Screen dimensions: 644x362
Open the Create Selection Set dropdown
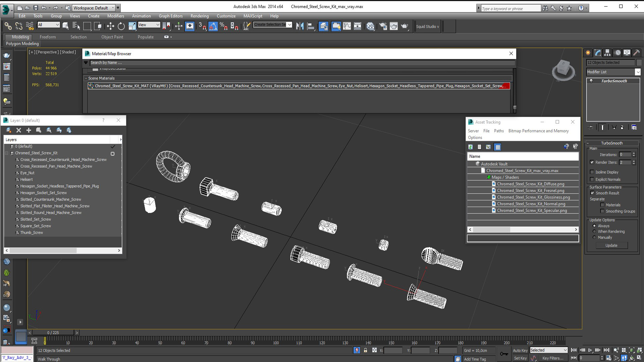[273, 24]
